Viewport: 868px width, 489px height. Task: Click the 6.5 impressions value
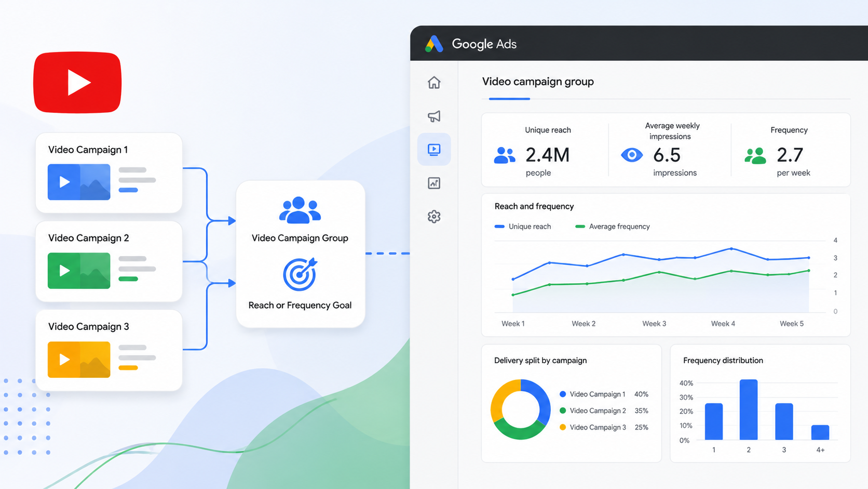click(x=667, y=155)
